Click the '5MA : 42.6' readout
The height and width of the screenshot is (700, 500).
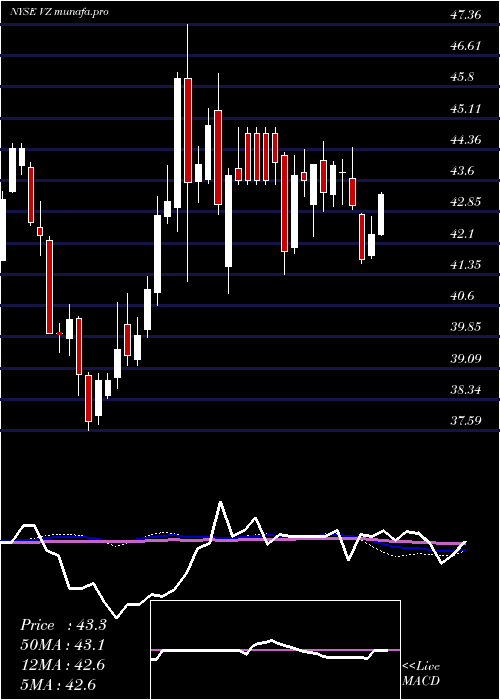(x=58, y=685)
